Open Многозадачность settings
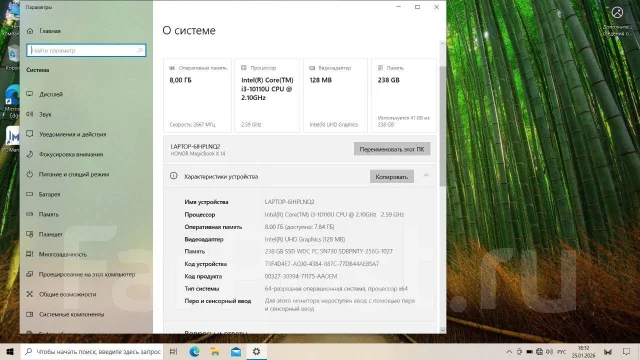Viewport: 640px width, 360px height. [x=63, y=254]
